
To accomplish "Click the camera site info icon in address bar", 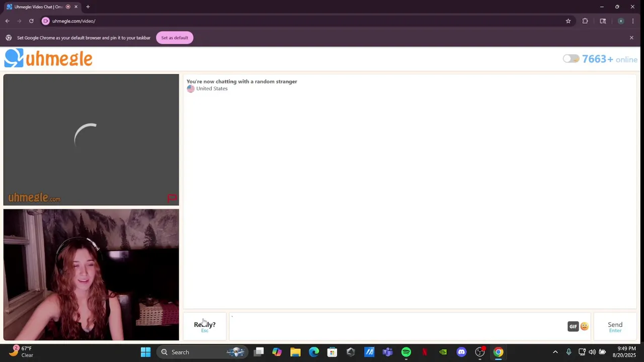I will 46,21.
